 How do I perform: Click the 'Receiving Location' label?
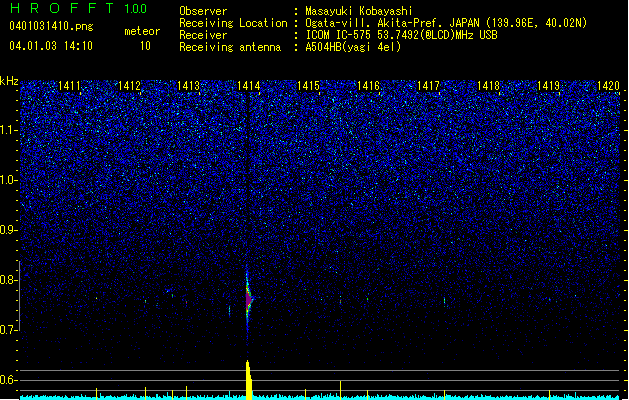pos(233,23)
